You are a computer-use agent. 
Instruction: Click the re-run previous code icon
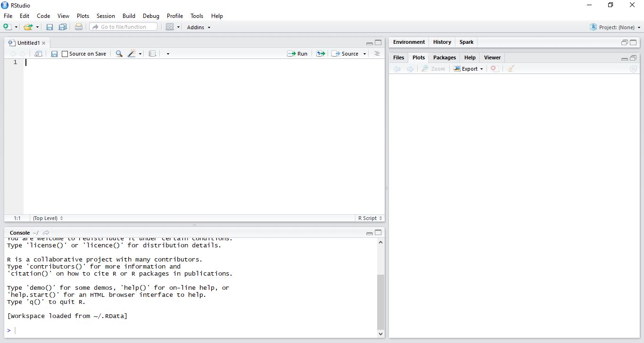click(x=321, y=54)
